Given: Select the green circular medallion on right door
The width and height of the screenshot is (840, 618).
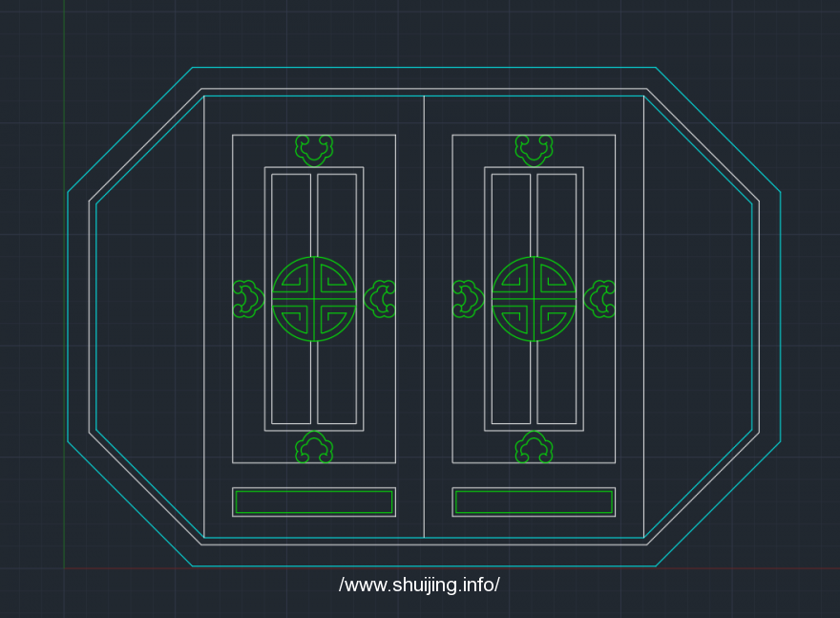Looking at the screenshot, I should point(535,299).
